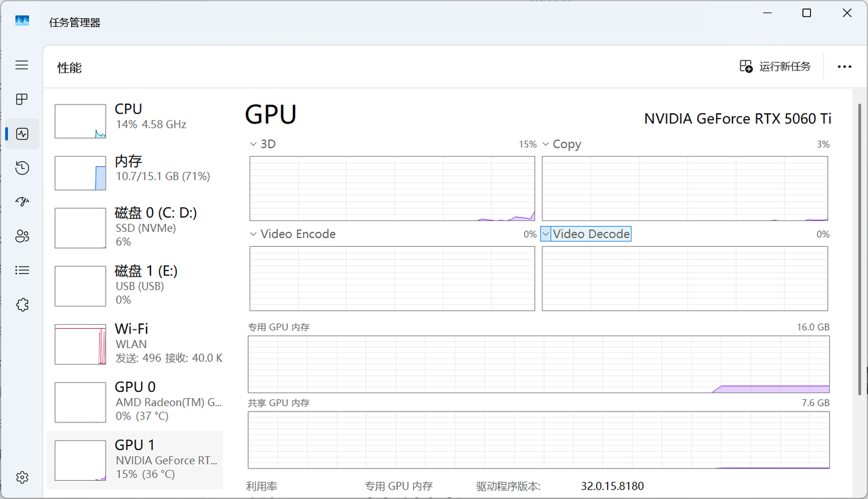This screenshot has height=499, width=868.
Task: Select the 内存 memory entry
Action: pos(134,173)
